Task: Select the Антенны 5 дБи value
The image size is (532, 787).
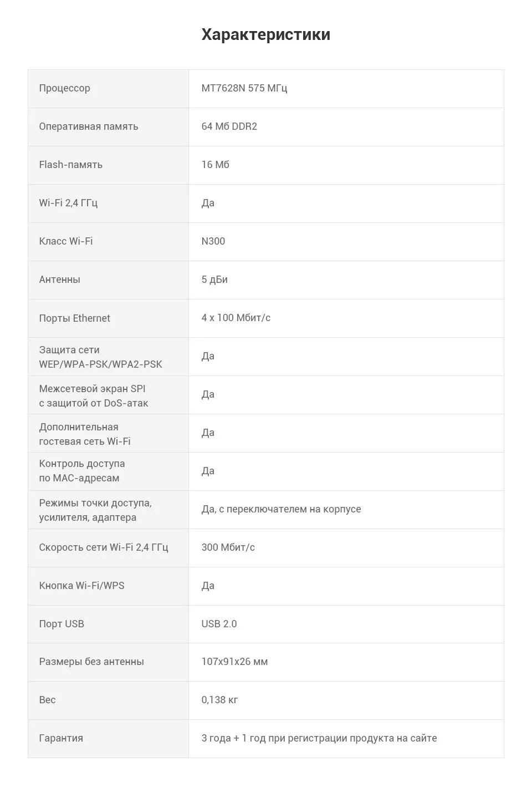Action: click(x=214, y=280)
